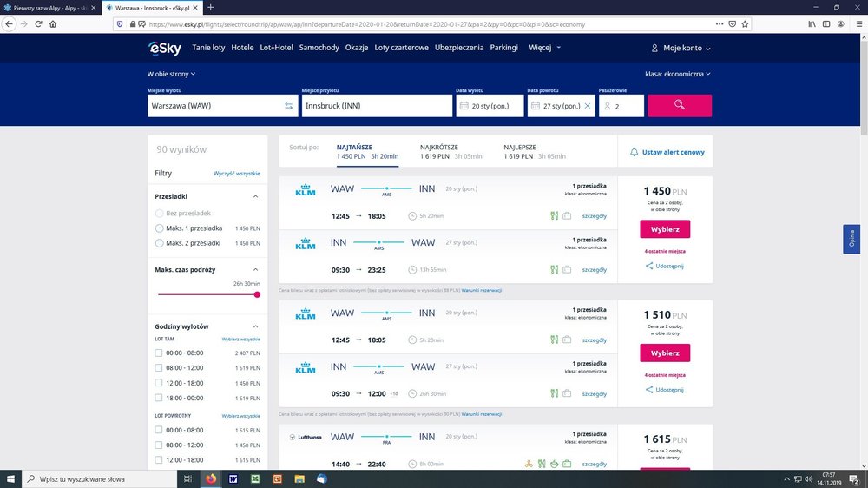Viewport: 868px width, 488px height.
Task: Click the eSky logo
Action: [164, 48]
